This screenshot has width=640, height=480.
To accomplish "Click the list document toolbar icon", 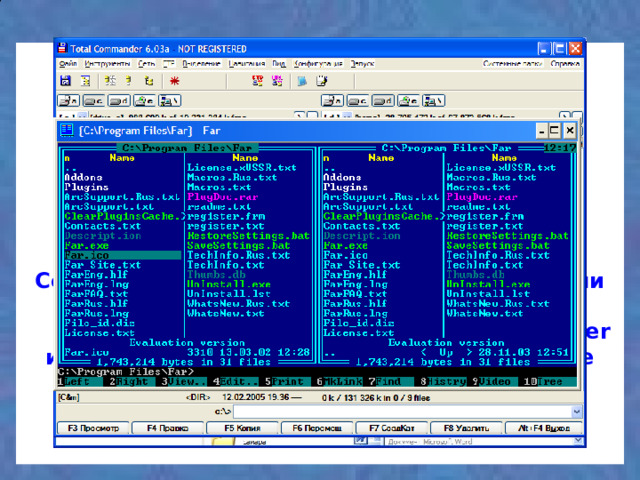I will pos(85,81).
